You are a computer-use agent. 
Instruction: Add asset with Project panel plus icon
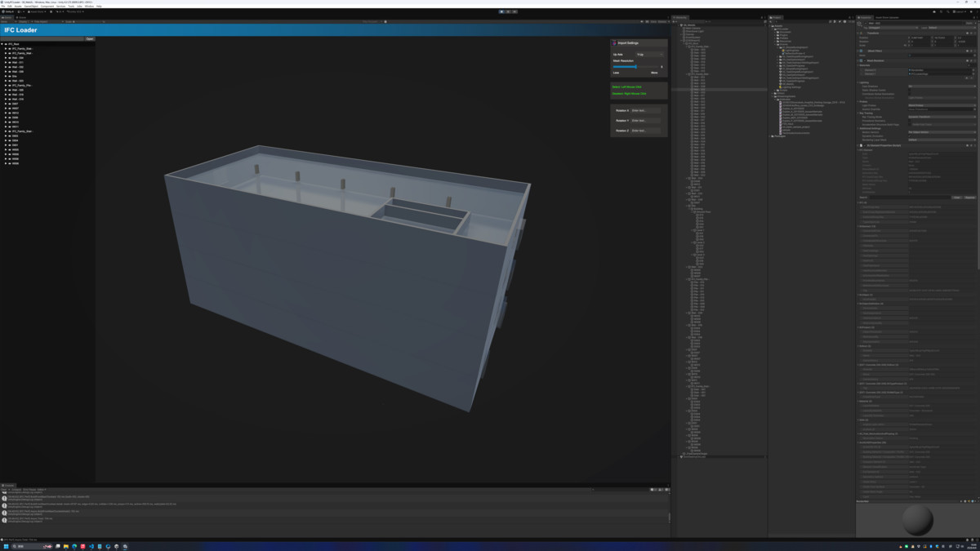coord(771,21)
